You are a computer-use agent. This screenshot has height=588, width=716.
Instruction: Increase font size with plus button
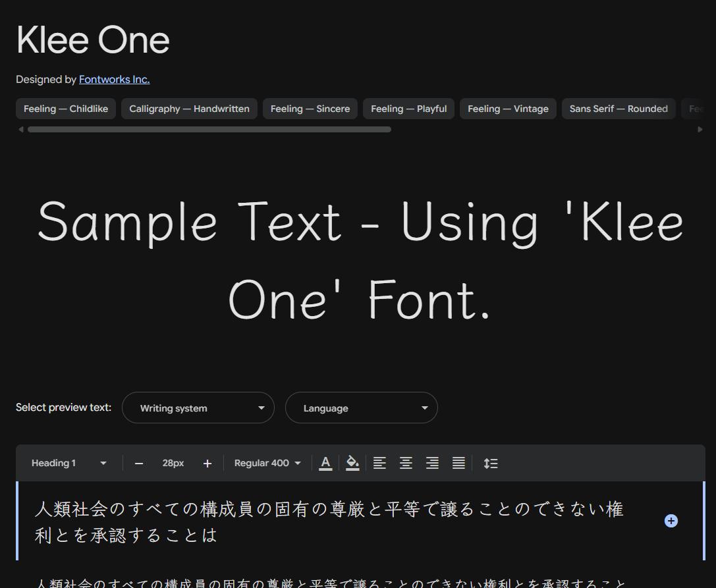click(x=207, y=464)
